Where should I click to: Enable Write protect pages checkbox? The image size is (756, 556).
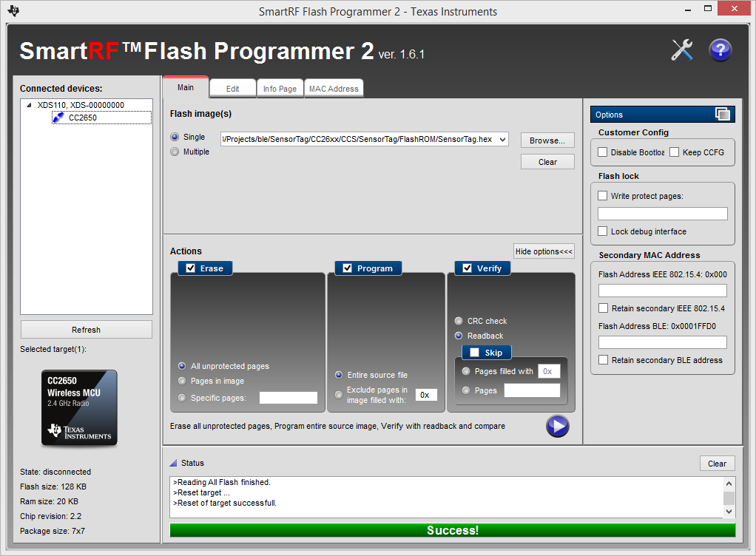(x=603, y=196)
